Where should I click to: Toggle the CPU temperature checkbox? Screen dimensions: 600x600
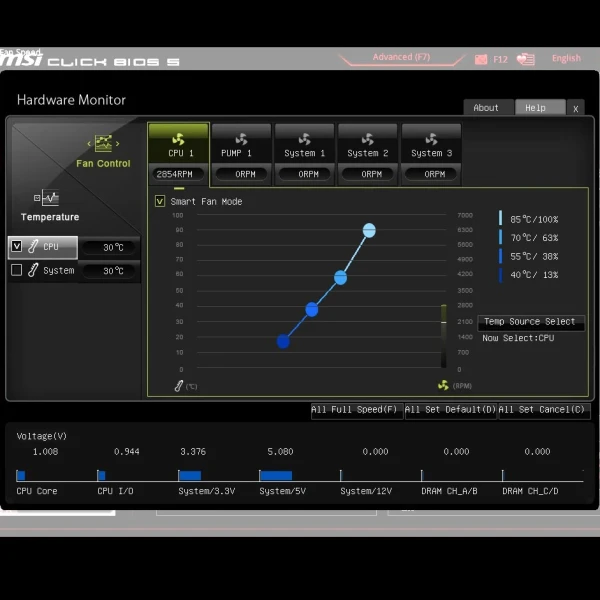click(16, 246)
